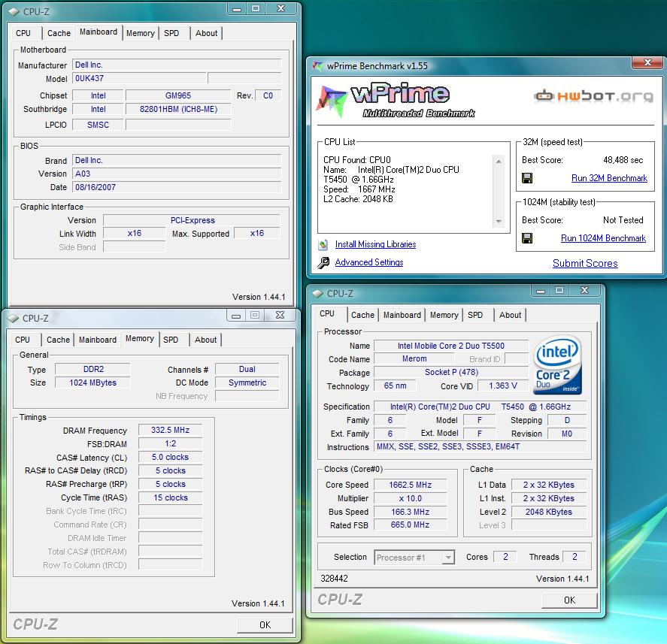This screenshot has height=644, width=667.
Task: Click the Code Name value Merom
Action: pyautogui.click(x=414, y=358)
